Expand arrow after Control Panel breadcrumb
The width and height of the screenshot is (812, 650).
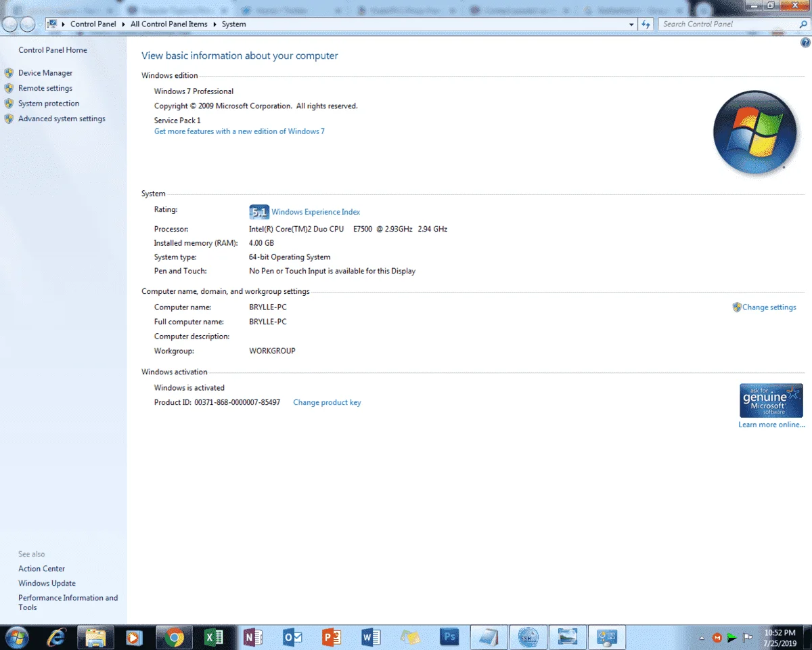point(124,24)
